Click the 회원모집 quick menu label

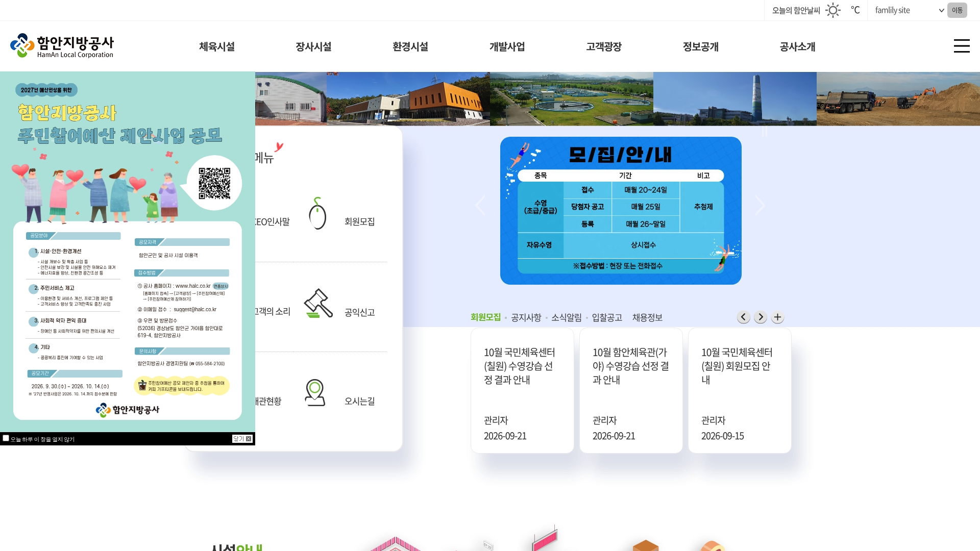(x=359, y=221)
